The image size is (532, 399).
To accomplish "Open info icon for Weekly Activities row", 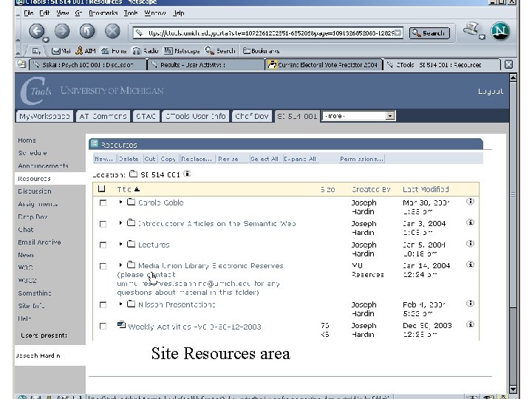I will 470,324.
